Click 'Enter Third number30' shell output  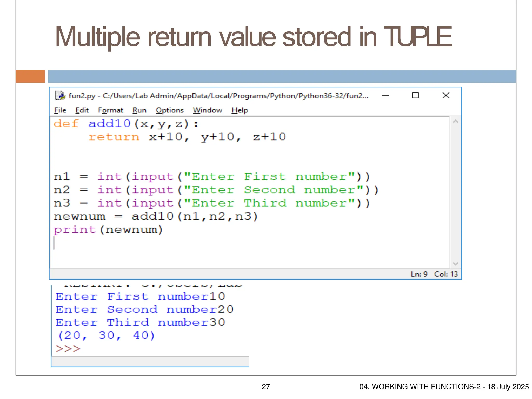(140, 322)
